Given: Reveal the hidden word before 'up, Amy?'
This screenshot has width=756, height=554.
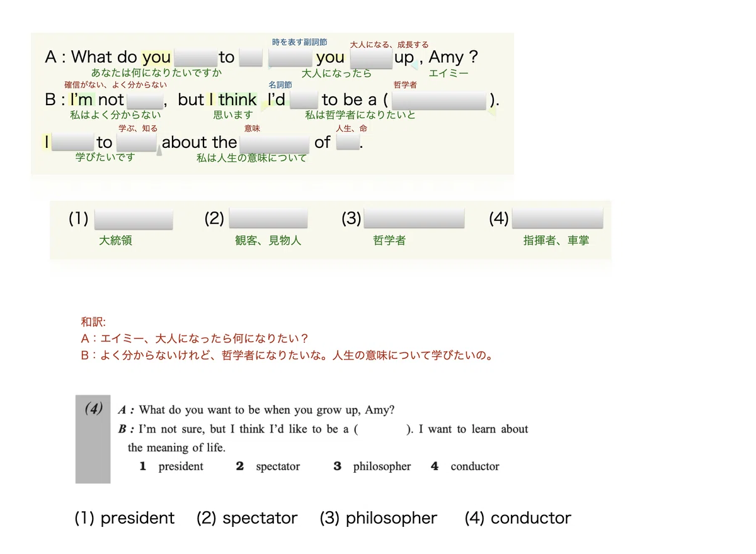Looking at the screenshot, I should point(371,57).
